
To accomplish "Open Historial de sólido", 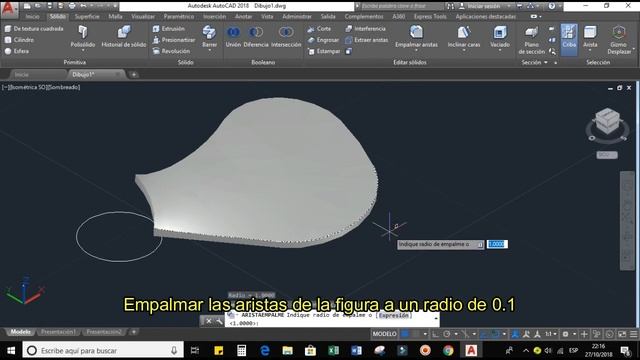I will coord(124,36).
